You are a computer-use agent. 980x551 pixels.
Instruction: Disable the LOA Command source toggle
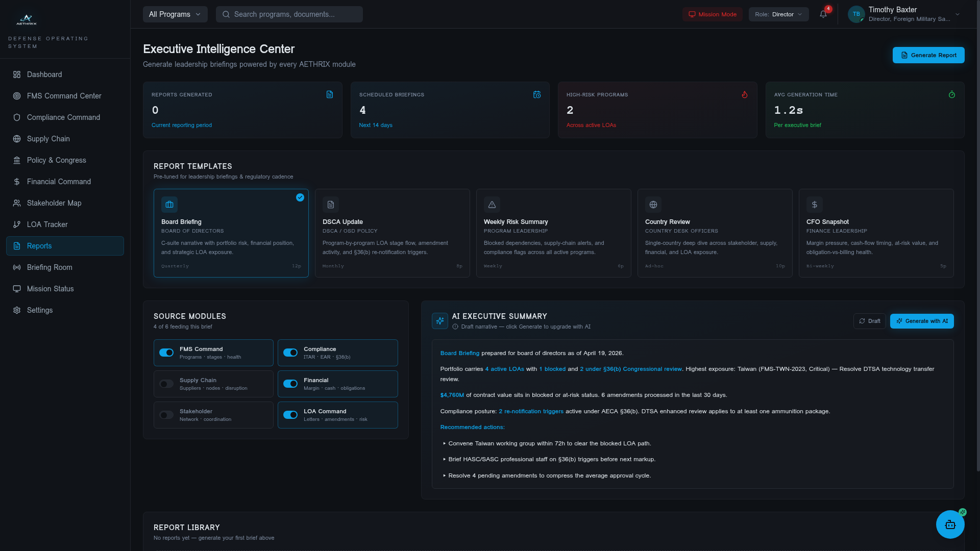[x=290, y=415]
